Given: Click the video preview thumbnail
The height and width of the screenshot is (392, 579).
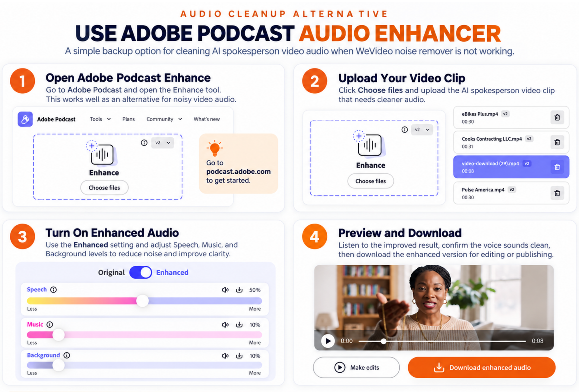Looking at the screenshot, I should coord(434,308).
